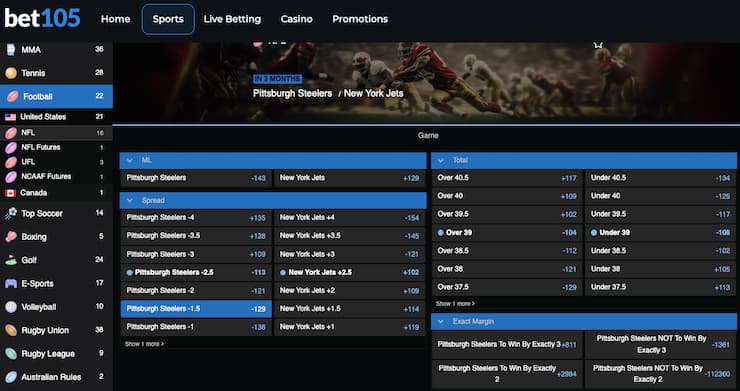Click the Rugby Union ball icon
Image resolution: width=740 pixels, height=391 pixels.
point(11,331)
